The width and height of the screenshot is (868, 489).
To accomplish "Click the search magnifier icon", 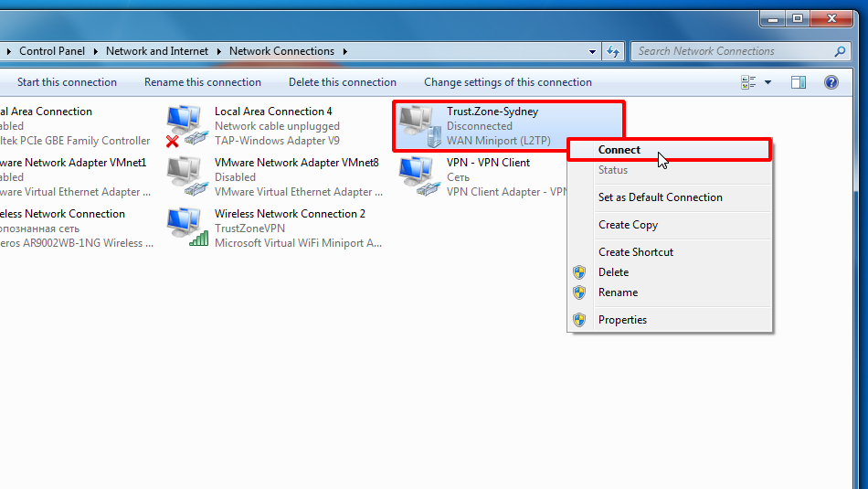I will (841, 51).
